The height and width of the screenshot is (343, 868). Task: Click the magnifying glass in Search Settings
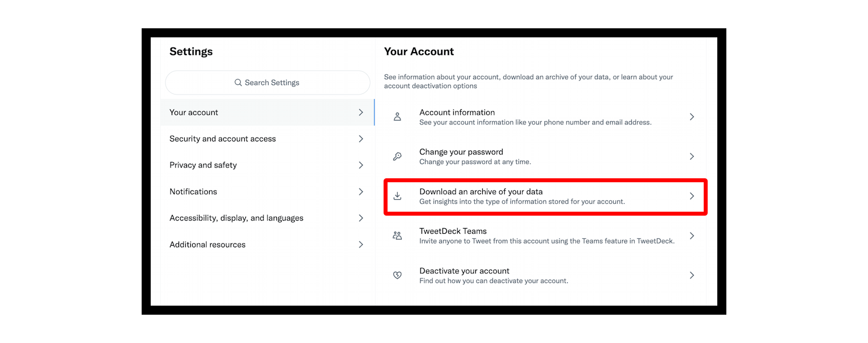[238, 83]
